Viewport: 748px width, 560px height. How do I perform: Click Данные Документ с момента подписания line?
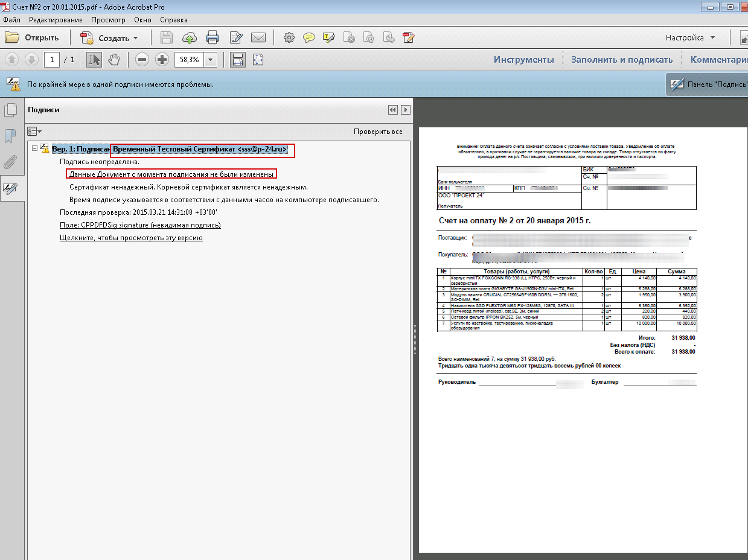(x=171, y=174)
